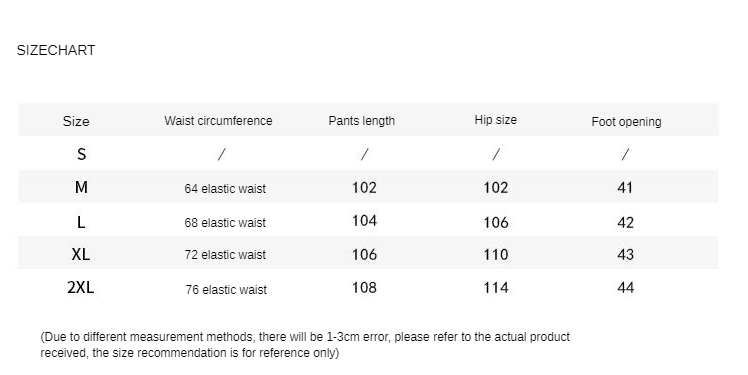Screen dimensions: 748x375
Task: Click the measurement error disclaimer note
Action: [305, 345]
